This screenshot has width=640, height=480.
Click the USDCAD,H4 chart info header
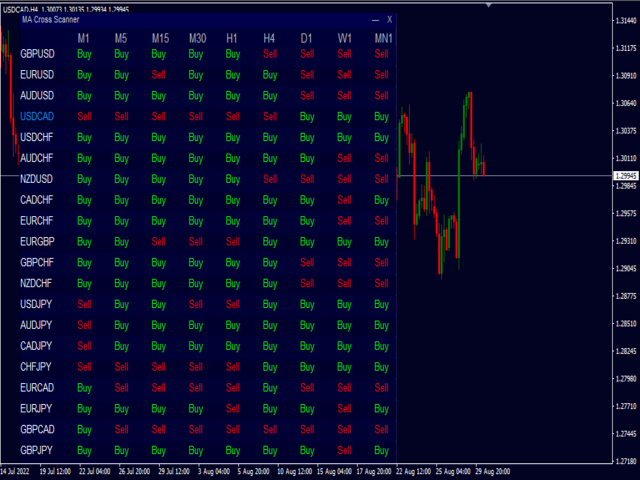click(x=66, y=9)
